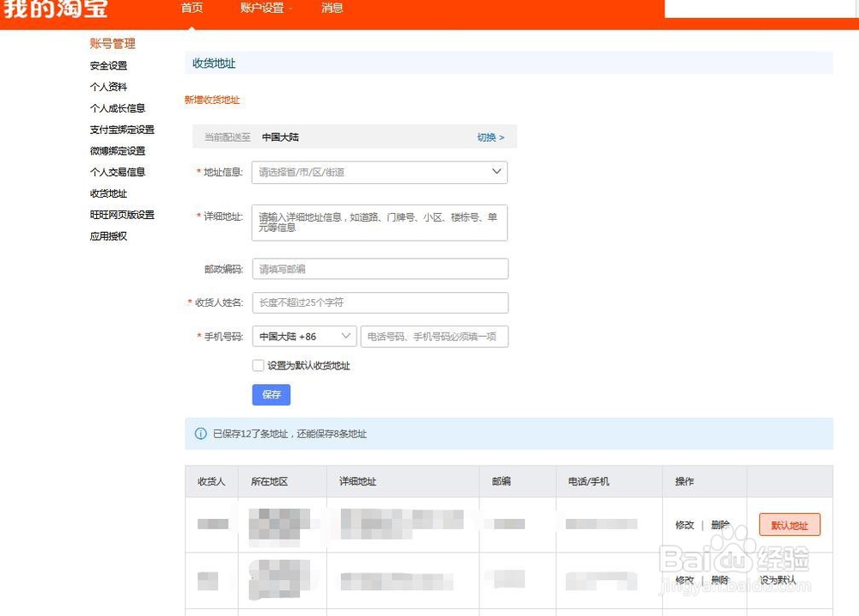Open 应用授权 from the sidebar
The width and height of the screenshot is (859, 616).
(107, 235)
